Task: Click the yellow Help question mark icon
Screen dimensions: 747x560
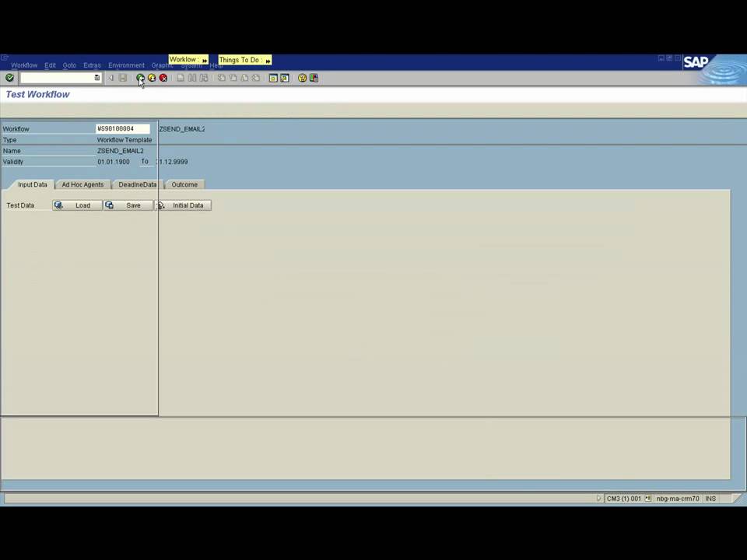Action: pos(302,78)
